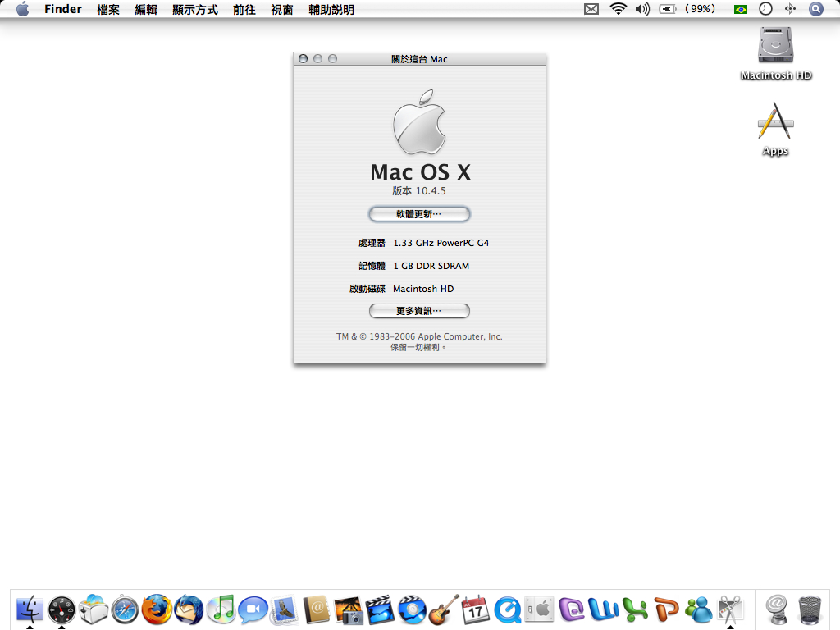840x630 pixels.
Task: Open the Trash in the Dock
Action: (810, 609)
